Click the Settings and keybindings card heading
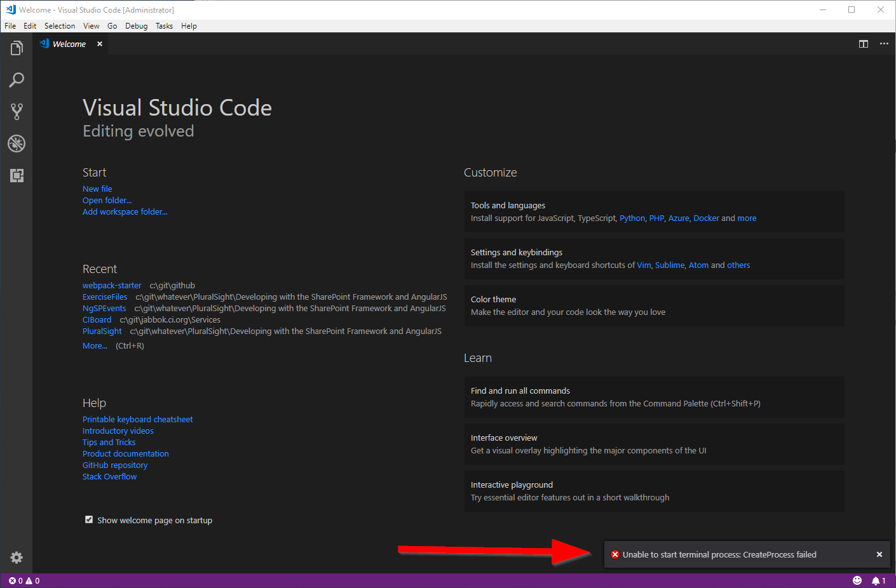 pyautogui.click(x=517, y=252)
